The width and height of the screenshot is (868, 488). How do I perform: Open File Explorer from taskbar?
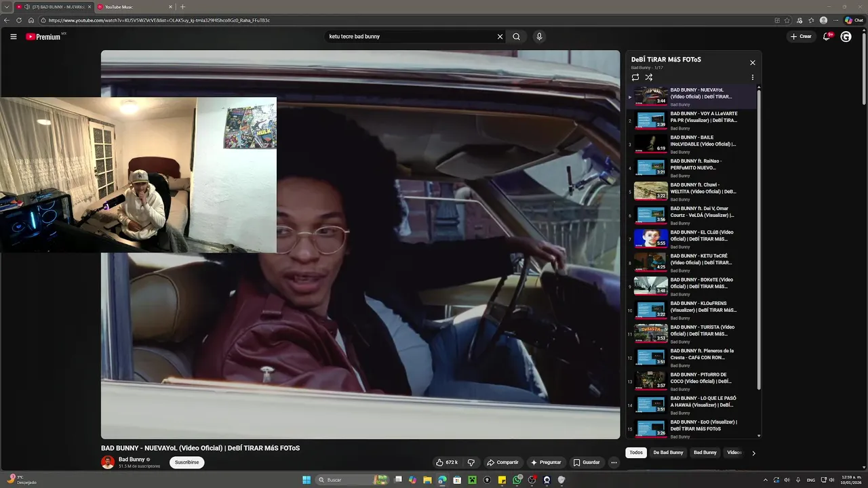(x=427, y=480)
